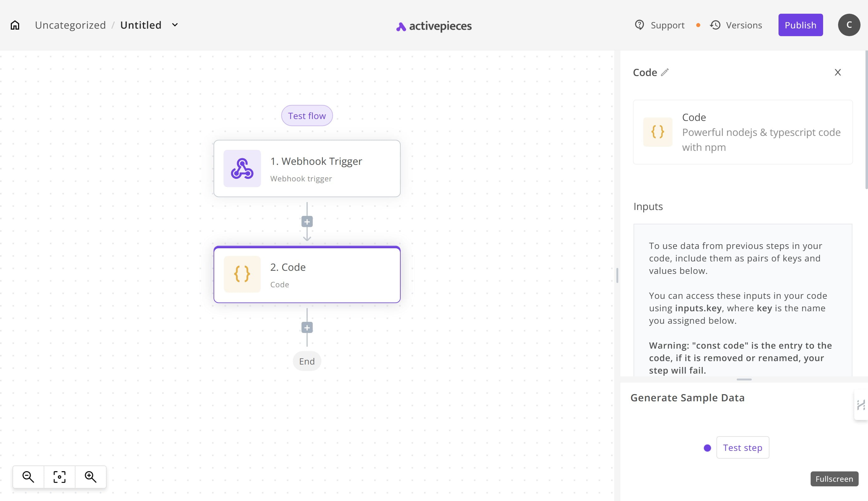The width and height of the screenshot is (868, 501).
Task: Click the pencil icon to rename Code
Action: (x=665, y=72)
